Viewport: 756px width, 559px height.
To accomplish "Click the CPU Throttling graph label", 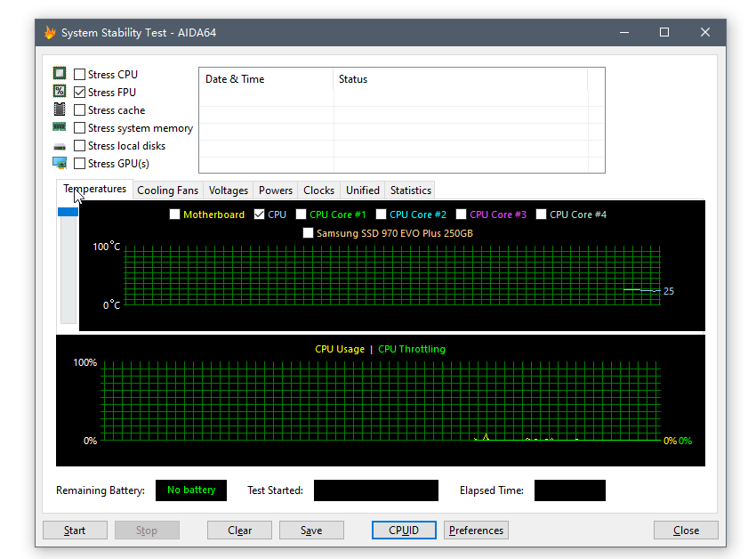I will point(412,349).
